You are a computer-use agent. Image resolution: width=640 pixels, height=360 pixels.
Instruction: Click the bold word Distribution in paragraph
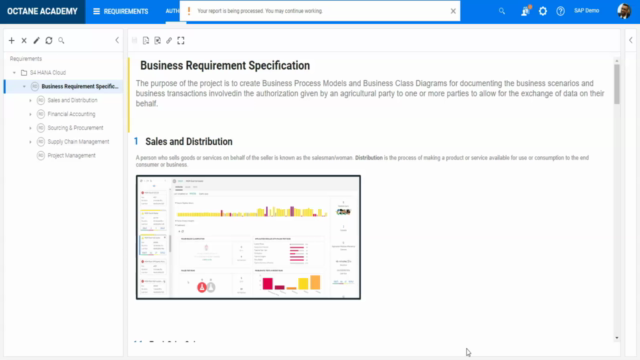click(369, 158)
